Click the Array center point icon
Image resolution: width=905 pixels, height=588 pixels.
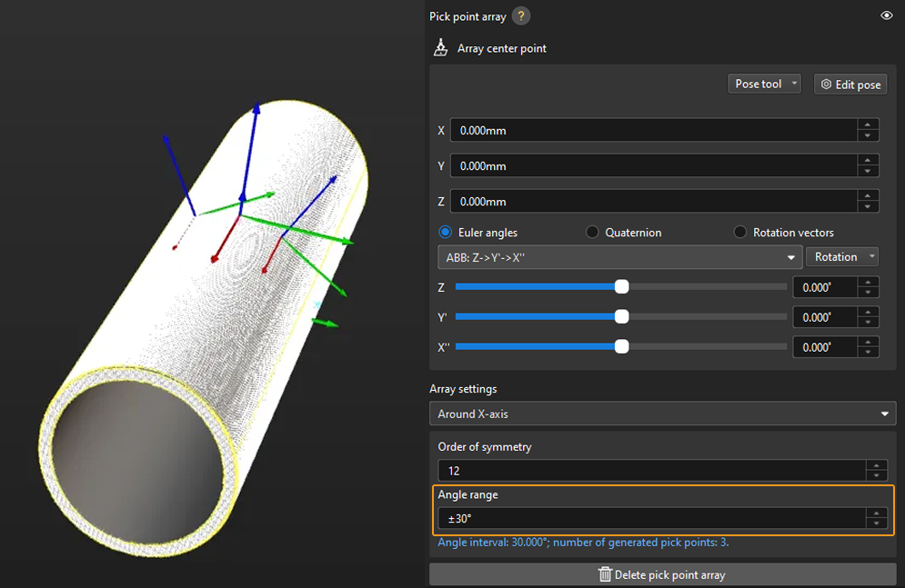tap(440, 48)
